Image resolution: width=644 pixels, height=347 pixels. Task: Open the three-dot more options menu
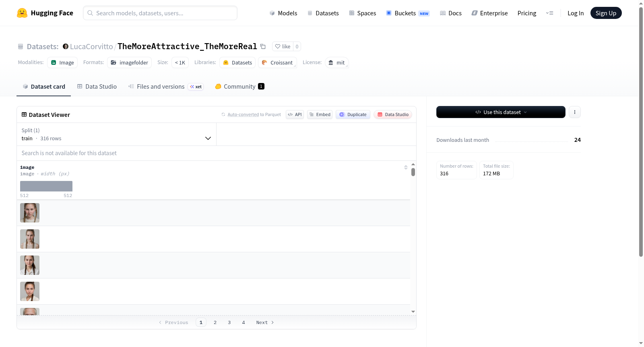[x=575, y=112]
